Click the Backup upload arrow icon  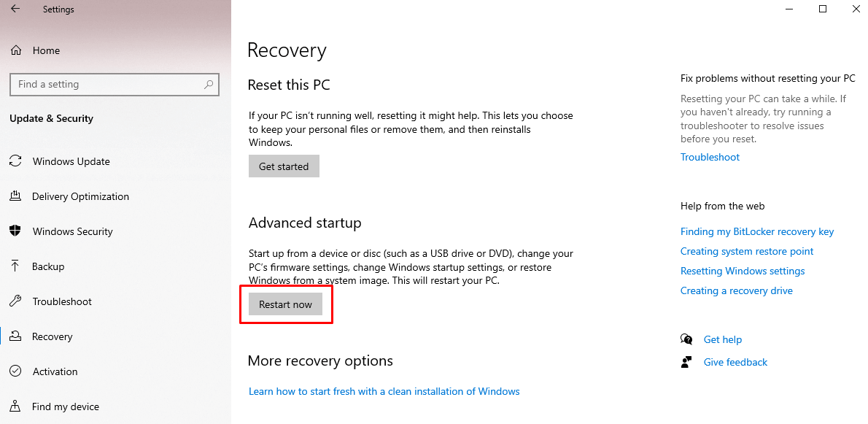15,266
